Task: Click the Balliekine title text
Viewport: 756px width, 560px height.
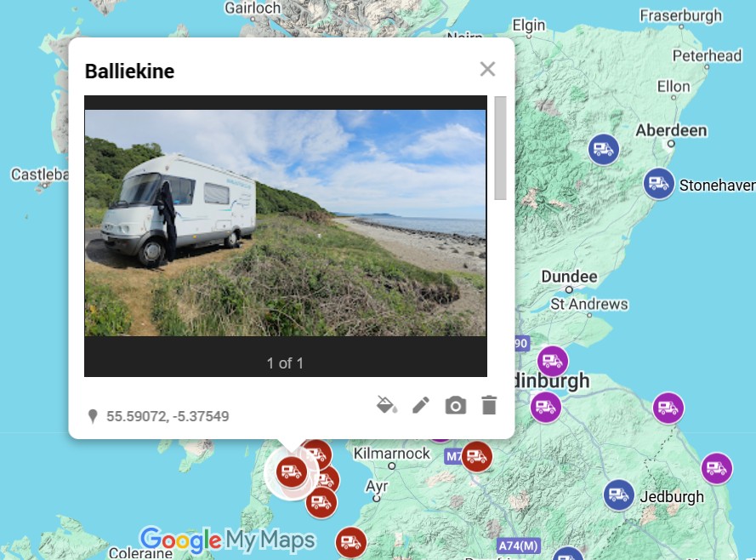Action: 130,71
